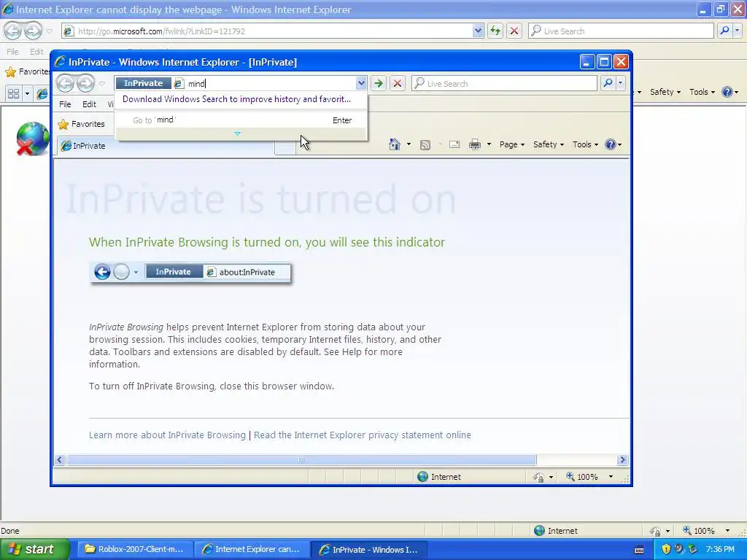Open the Print dropdown arrow in the InPrivate window

(x=489, y=144)
